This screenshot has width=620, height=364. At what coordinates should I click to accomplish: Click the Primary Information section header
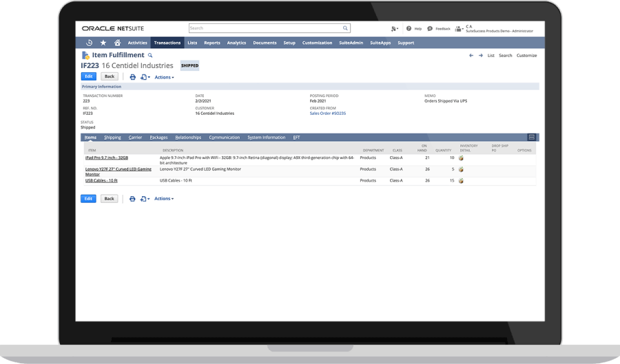(309, 87)
